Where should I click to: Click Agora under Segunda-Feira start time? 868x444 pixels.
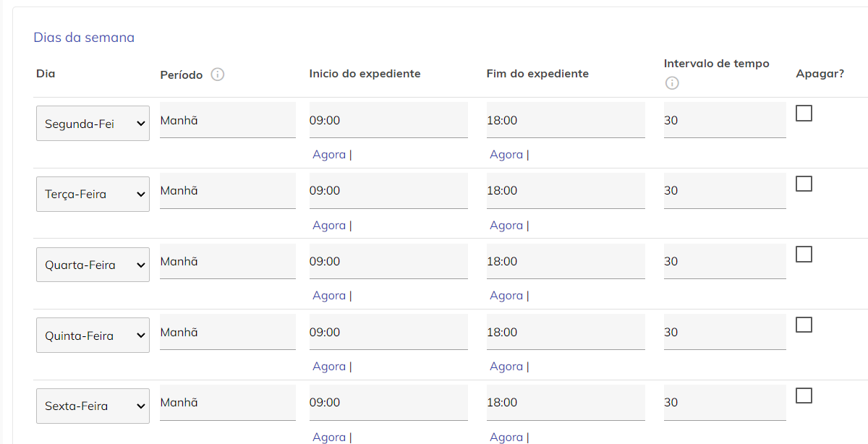[x=329, y=155]
